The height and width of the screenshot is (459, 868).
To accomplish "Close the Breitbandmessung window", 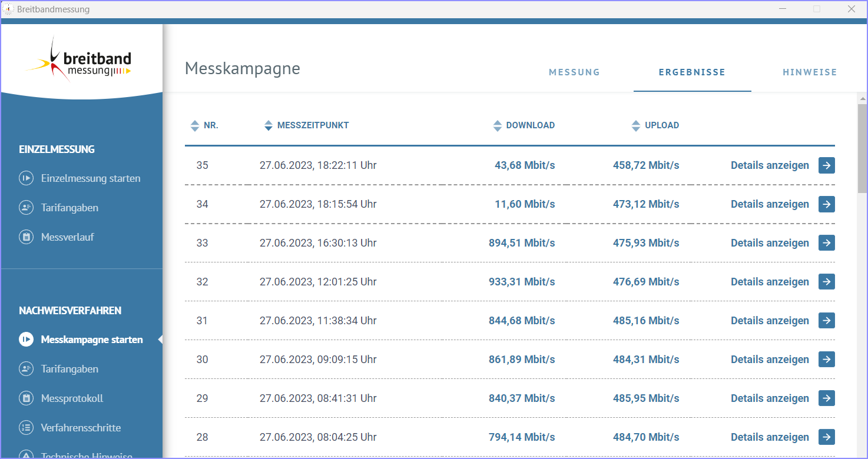I will [x=852, y=9].
